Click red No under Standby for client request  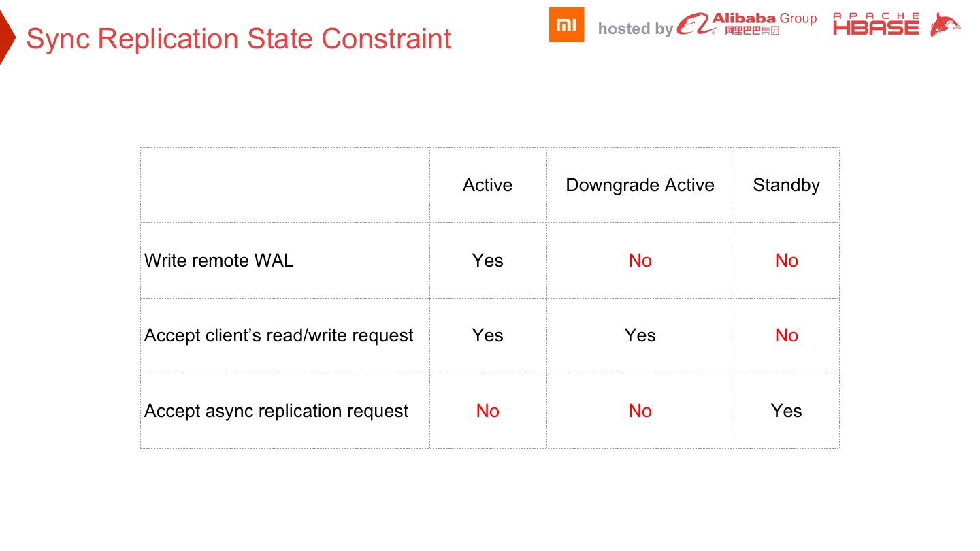[x=786, y=335]
